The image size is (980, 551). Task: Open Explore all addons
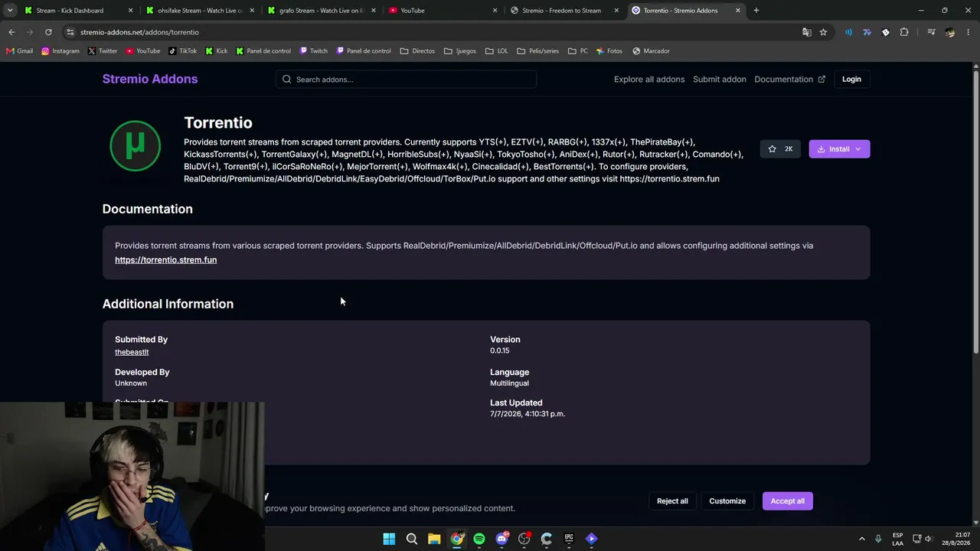tap(649, 80)
